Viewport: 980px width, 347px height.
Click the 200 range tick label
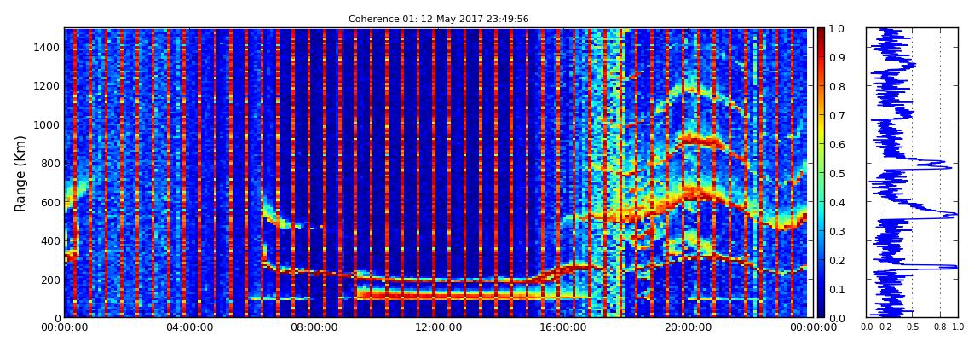[x=51, y=280]
